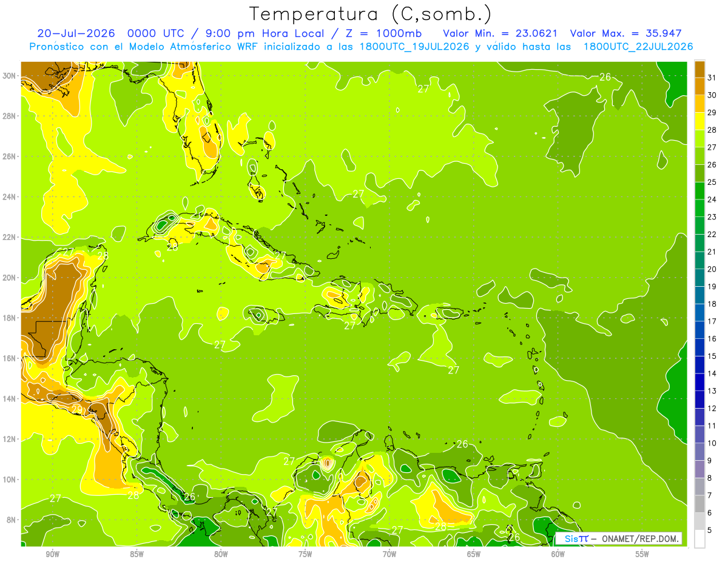
Task: Click the color scale value '5'
Action: click(x=710, y=530)
